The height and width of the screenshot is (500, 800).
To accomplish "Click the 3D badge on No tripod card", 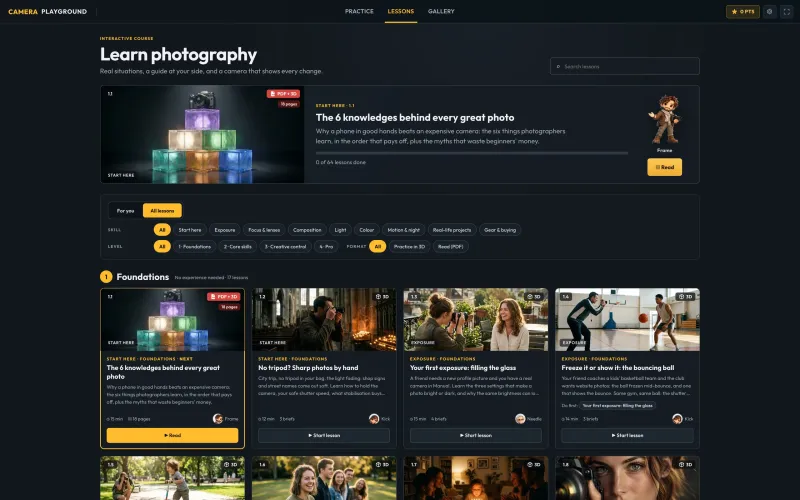I will [383, 296].
